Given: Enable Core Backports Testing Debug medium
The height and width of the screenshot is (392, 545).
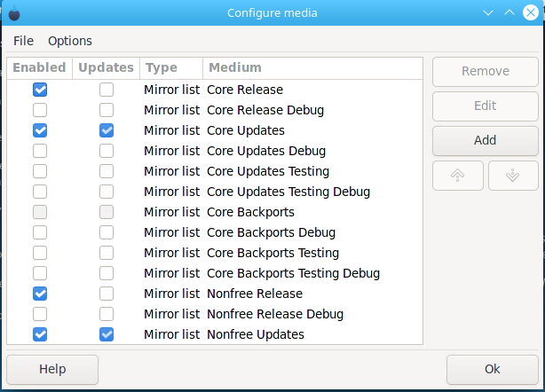Looking at the screenshot, I should [x=40, y=273].
